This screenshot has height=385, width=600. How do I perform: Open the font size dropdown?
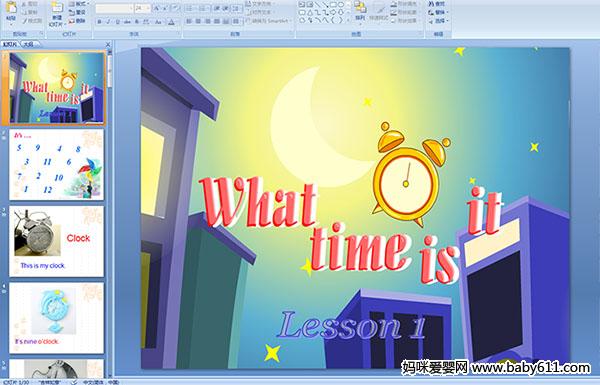(x=148, y=8)
